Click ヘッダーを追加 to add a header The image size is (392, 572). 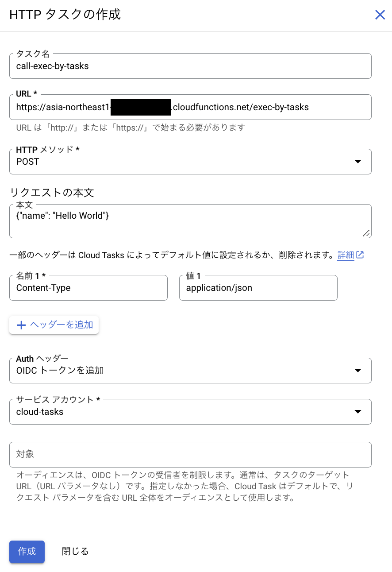point(54,325)
